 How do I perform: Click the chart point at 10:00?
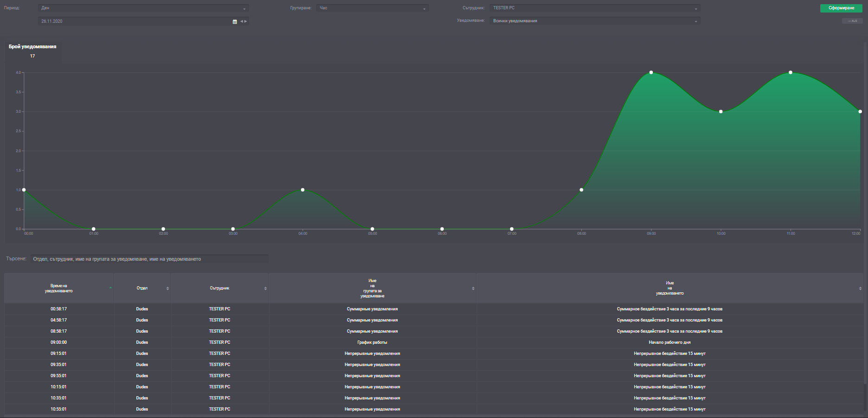point(721,111)
